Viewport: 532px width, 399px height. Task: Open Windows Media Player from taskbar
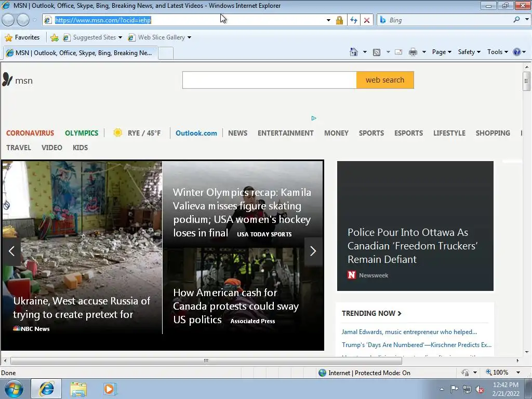(x=110, y=389)
